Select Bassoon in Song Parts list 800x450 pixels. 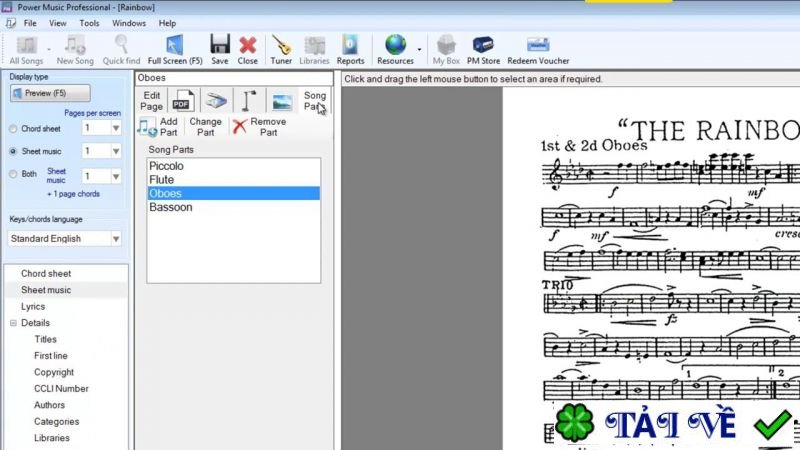click(x=234, y=207)
